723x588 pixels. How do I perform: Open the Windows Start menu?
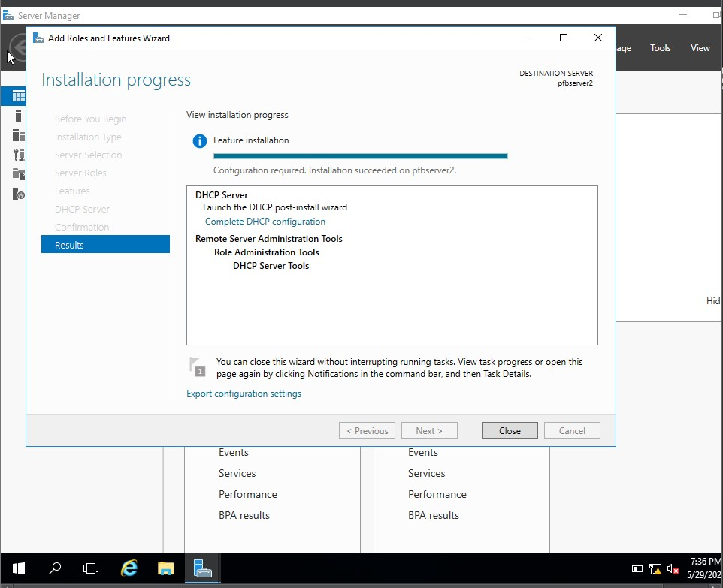click(18, 568)
